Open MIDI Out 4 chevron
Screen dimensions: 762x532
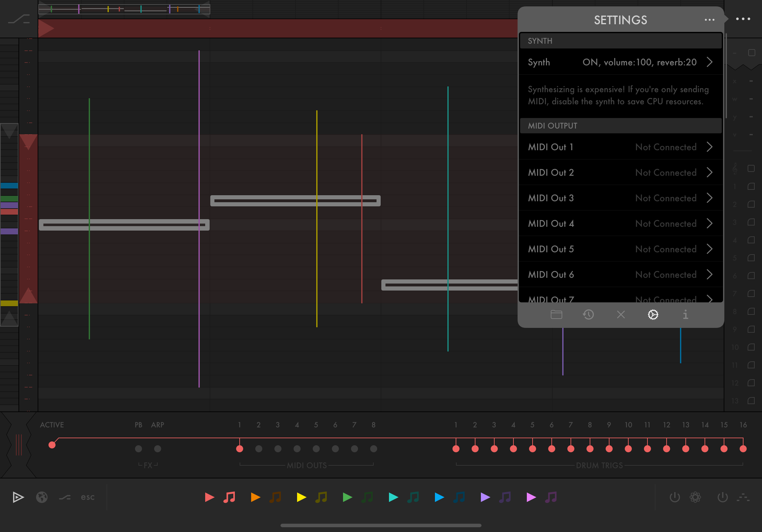pos(709,224)
